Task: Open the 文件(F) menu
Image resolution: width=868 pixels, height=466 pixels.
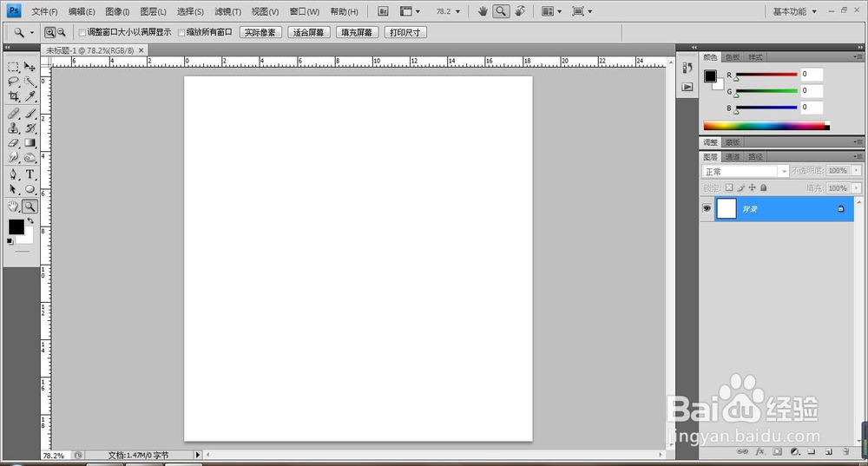Action: [x=44, y=11]
